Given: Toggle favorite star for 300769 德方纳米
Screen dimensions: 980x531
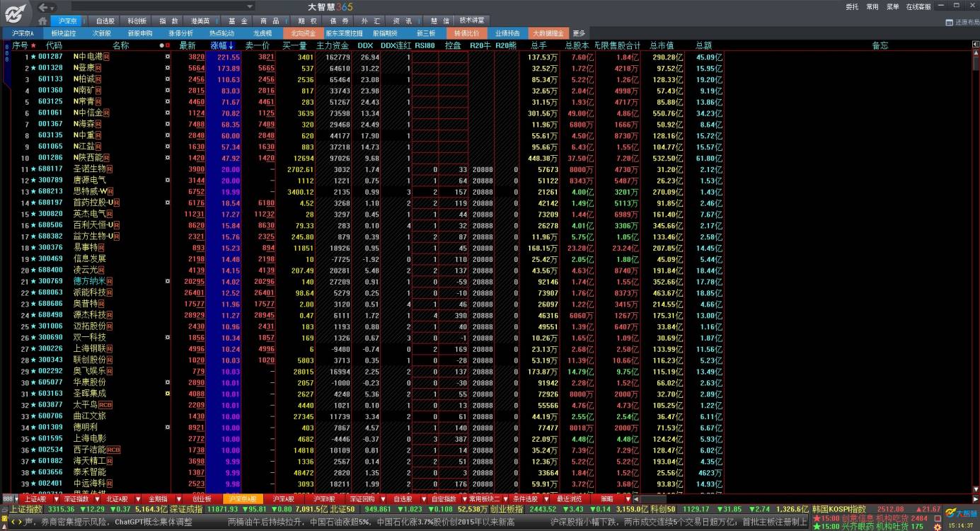Looking at the screenshot, I should pos(33,281).
